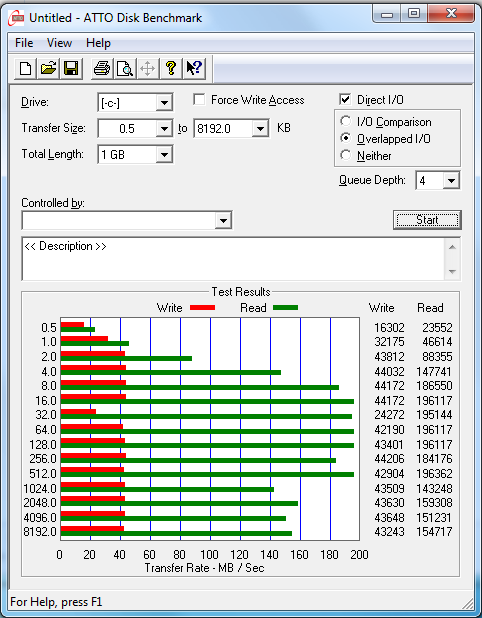Screen dimensions: 482x618
Task: Click the write value 16302
Action: [x=389, y=328]
